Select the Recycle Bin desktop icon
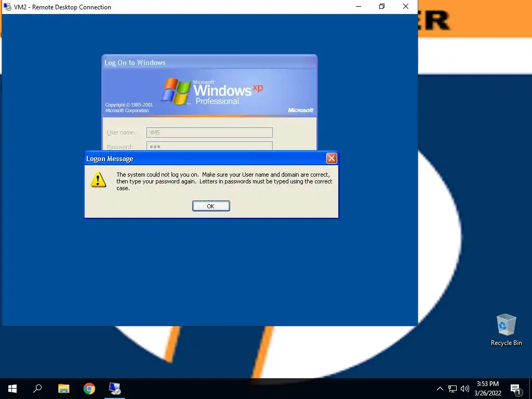 coord(506,330)
